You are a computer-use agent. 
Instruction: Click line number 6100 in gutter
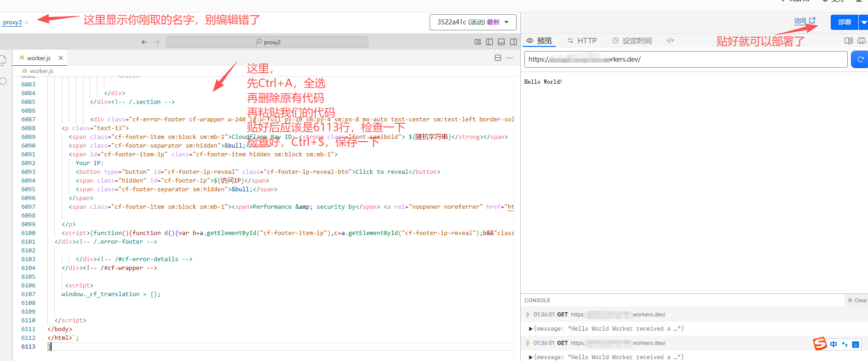coord(28,233)
